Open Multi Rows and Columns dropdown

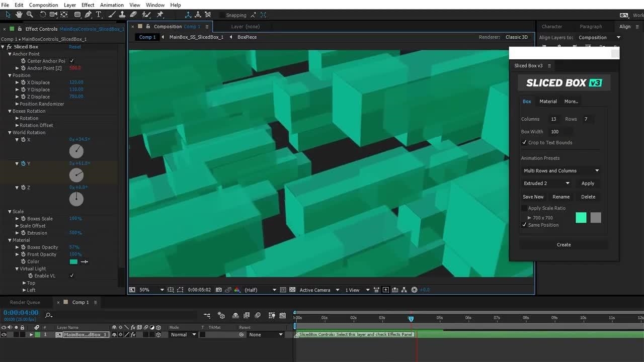(561, 171)
